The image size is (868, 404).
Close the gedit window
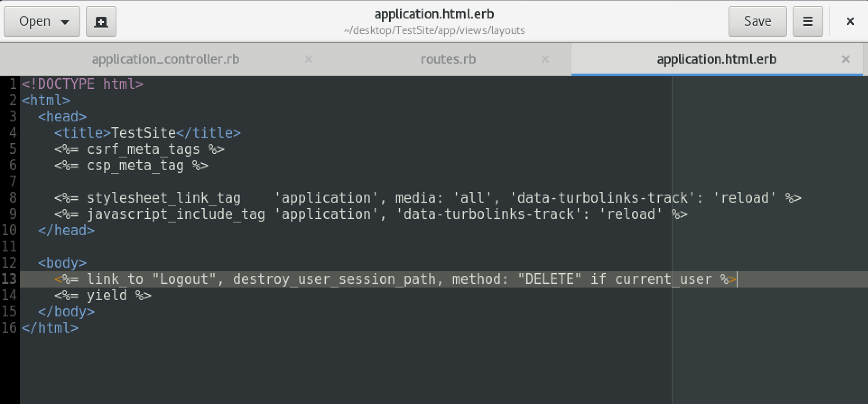coord(850,21)
